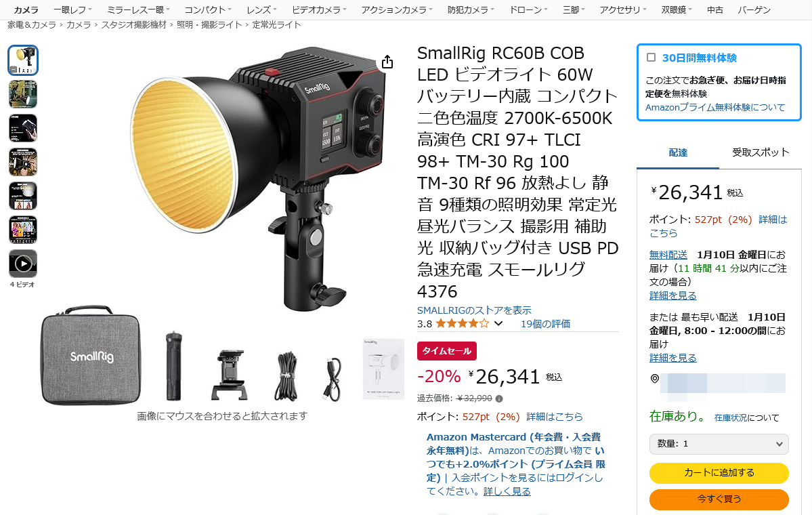Screen dimensions: 812x515
Task: Select the second product thumbnail
Action: (23, 94)
